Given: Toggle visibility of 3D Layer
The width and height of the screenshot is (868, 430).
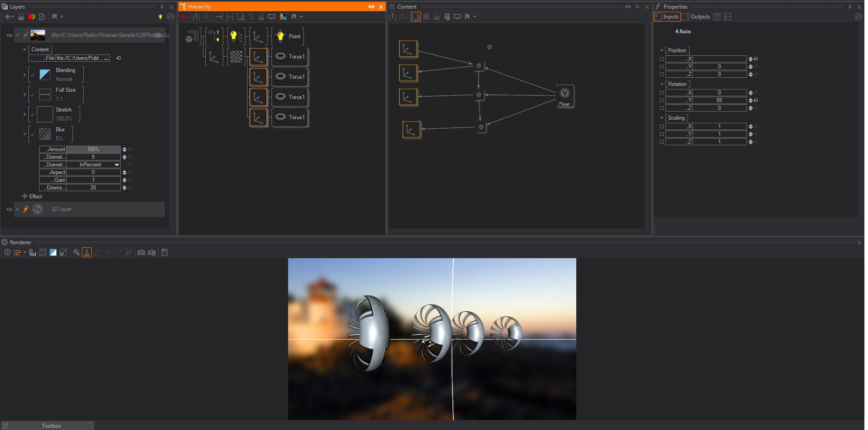Looking at the screenshot, I should click(x=9, y=209).
